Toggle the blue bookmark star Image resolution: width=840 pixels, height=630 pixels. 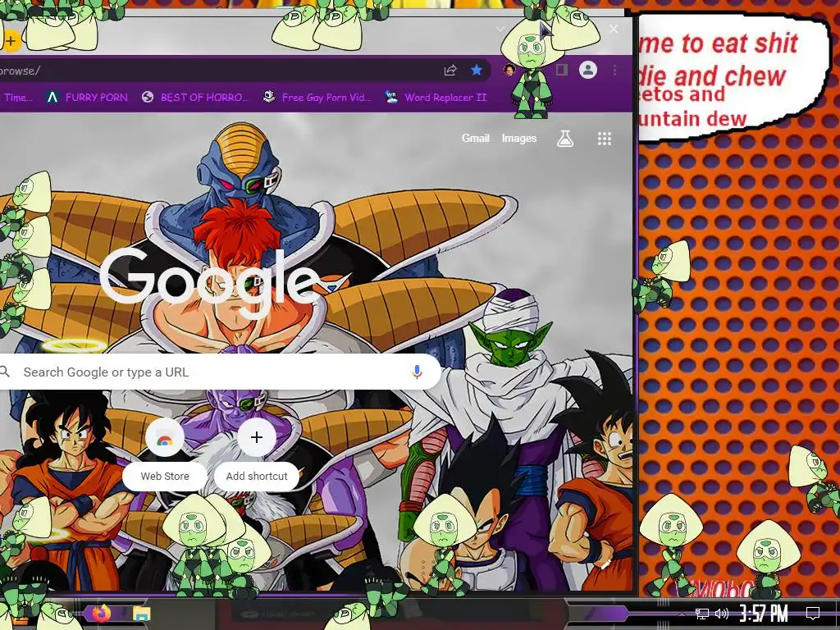477,71
